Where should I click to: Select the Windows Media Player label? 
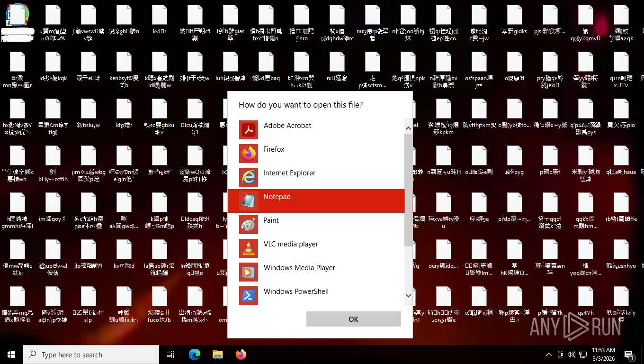pos(299,268)
